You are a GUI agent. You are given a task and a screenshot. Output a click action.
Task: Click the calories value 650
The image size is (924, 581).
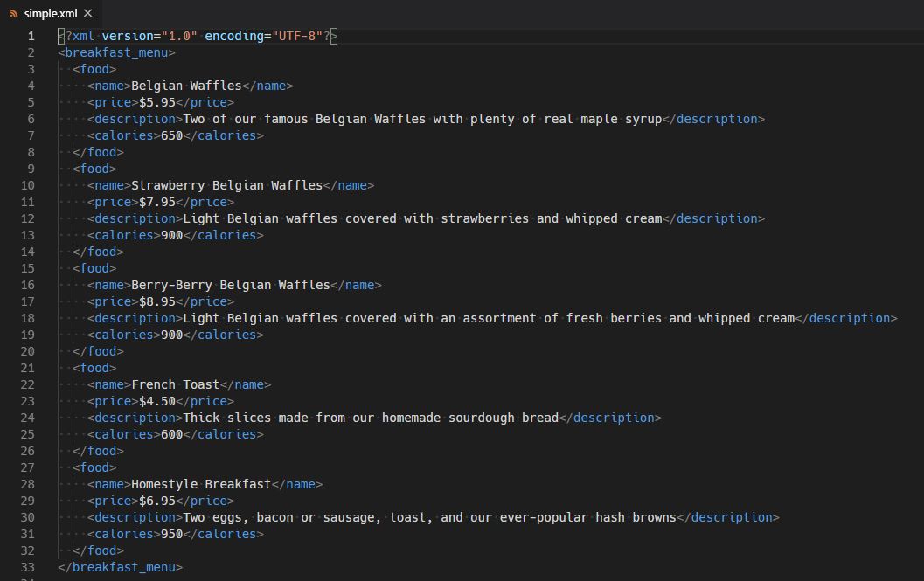(x=172, y=135)
